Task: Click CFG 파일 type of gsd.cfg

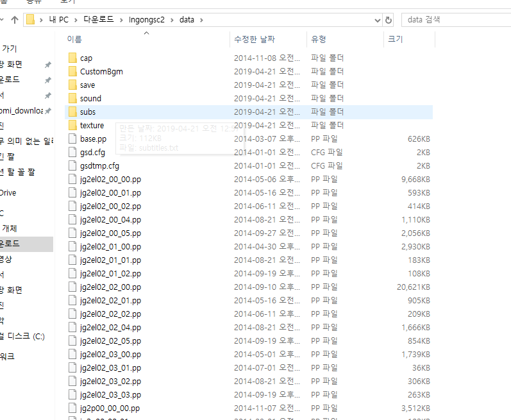Action: pos(327,153)
